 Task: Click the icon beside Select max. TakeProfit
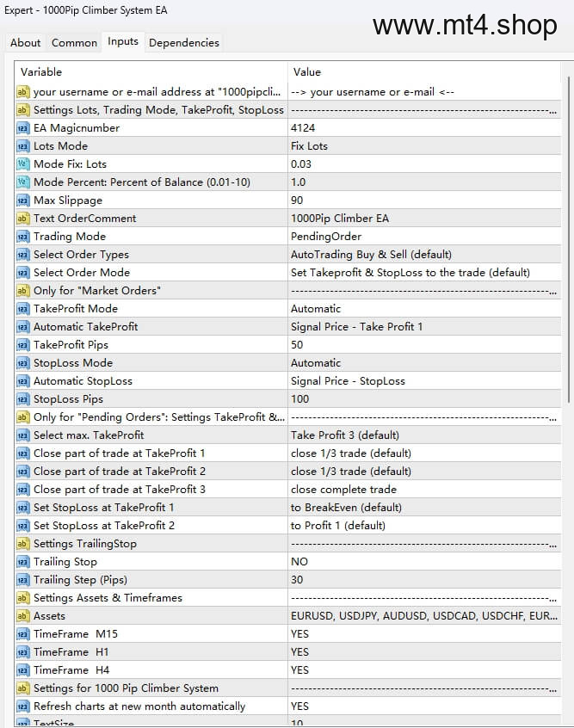coord(22,436)
